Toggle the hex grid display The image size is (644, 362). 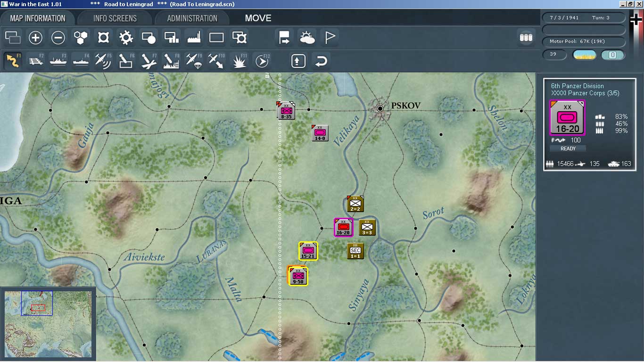[x=81, y=37]
